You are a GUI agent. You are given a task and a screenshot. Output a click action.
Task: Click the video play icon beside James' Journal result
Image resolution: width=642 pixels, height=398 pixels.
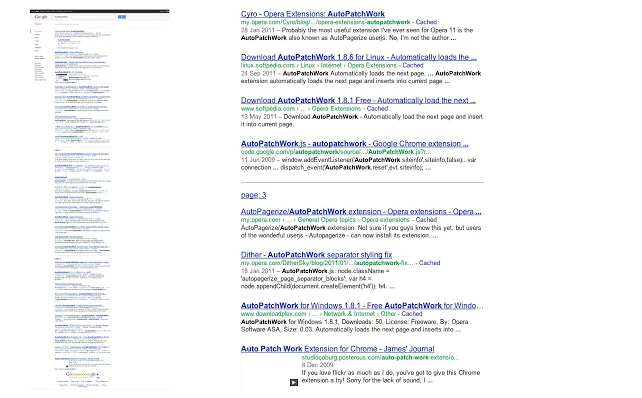294,382
